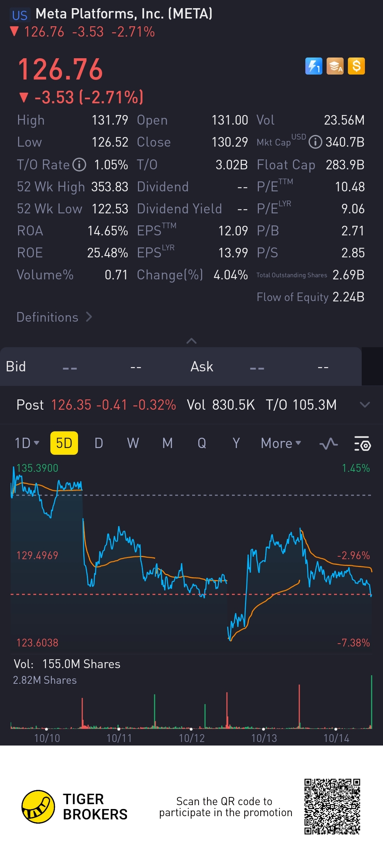Open the chart indicator waveform icon
383x868 pixels.
point(328,443)
